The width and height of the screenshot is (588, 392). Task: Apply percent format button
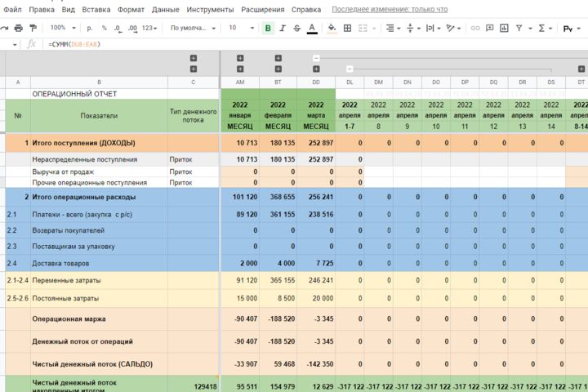click(104, 28)
